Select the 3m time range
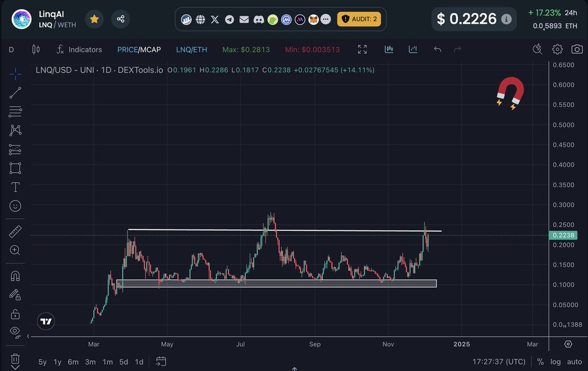Viewport: 588px width, 371px height. (x=91, y=362)
